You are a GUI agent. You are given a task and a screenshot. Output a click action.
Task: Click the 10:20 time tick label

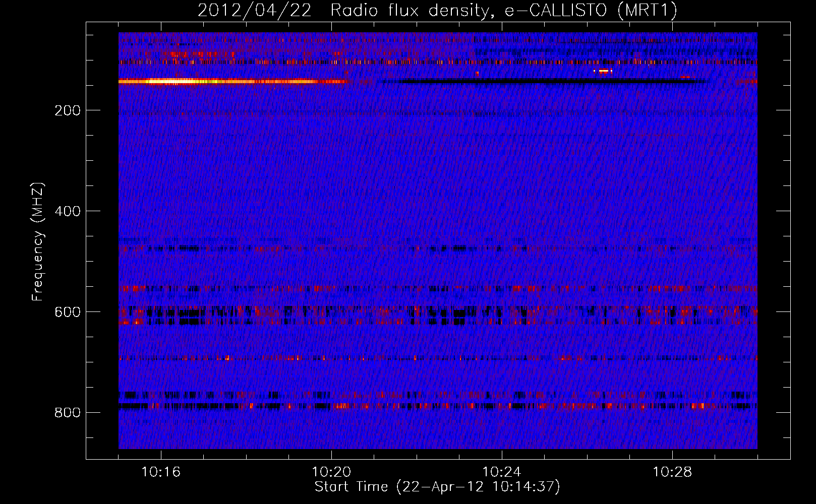coord(331,472)
